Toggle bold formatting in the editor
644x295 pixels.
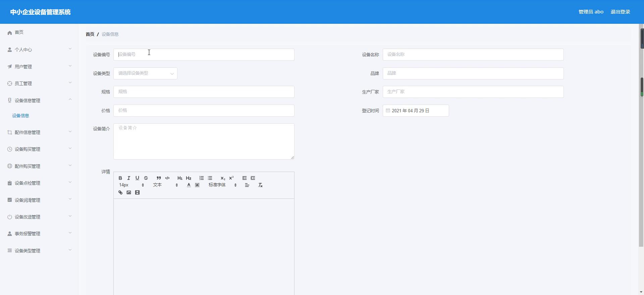tap(120, 178)
